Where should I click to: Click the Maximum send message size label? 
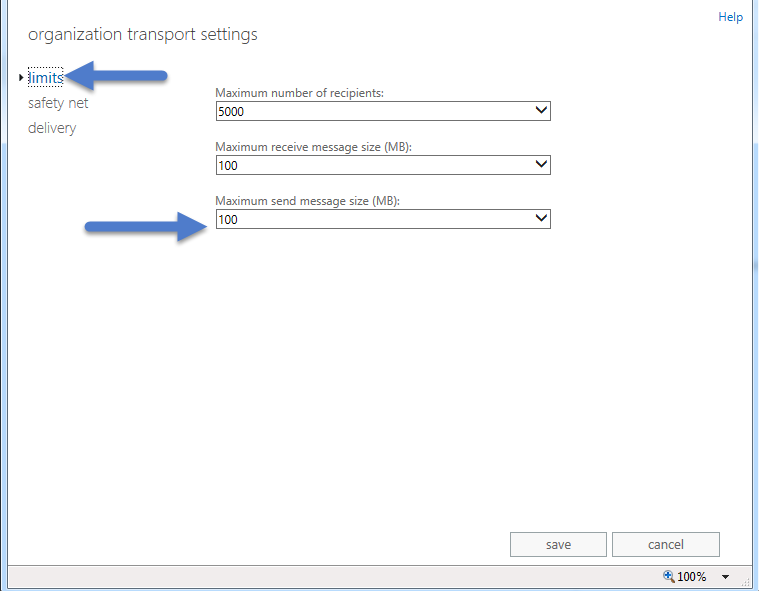(x=307, y=201)
